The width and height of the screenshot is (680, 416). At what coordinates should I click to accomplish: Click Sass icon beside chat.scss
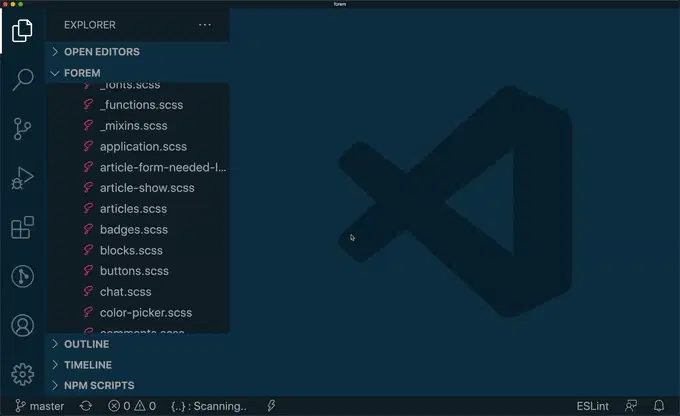pos(88,291)
